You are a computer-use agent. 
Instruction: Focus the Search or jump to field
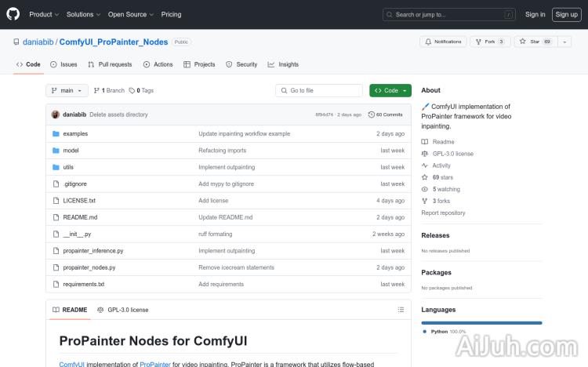click(449, 15)
